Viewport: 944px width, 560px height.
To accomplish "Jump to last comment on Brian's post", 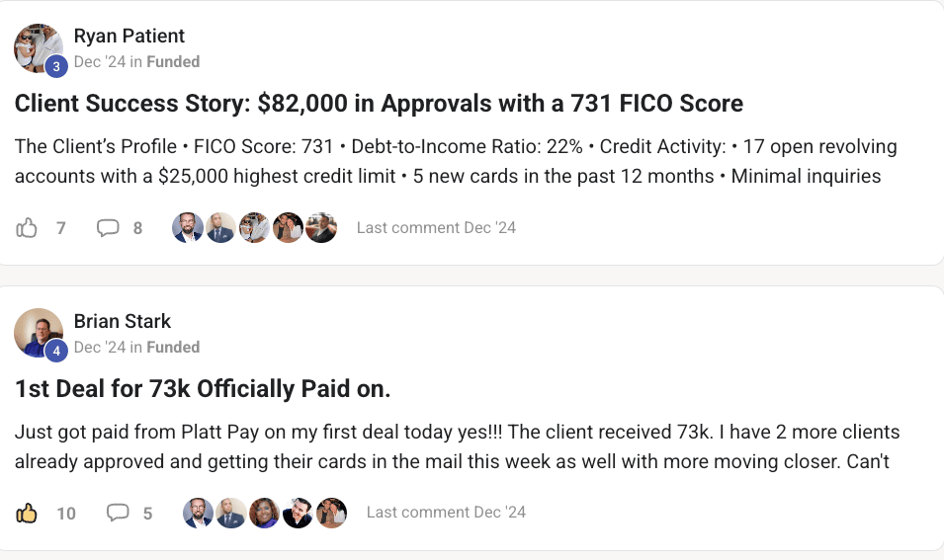I will pos(446,513).
